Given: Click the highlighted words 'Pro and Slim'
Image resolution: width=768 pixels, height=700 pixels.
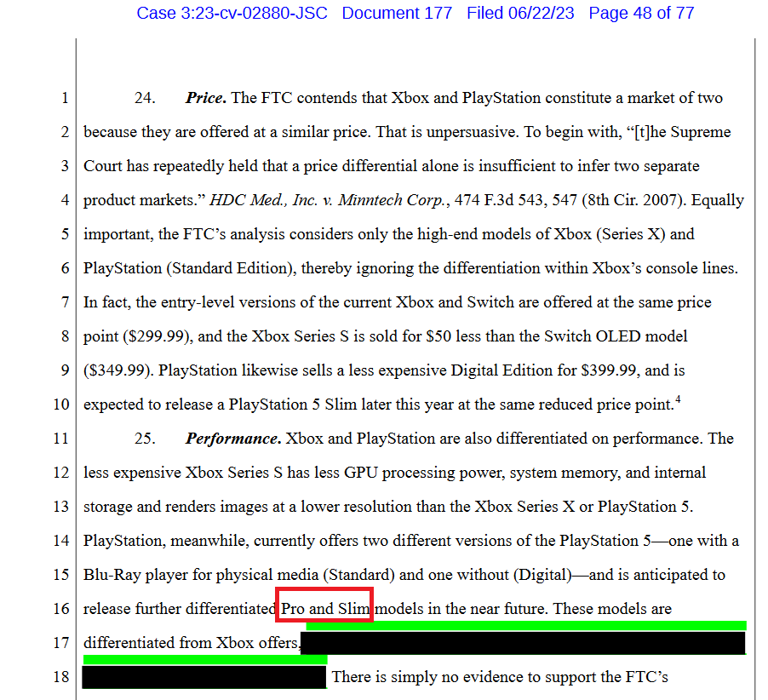Looking at the screenshot, I should pyautogui.click(x=324, y=609).
